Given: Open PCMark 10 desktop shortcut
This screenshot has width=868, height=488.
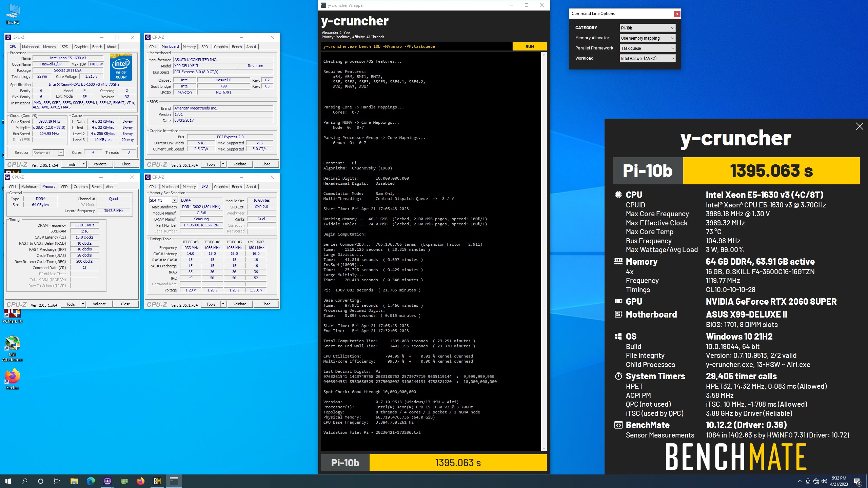Looking at the screenshot, I should [x=13, y=316].
